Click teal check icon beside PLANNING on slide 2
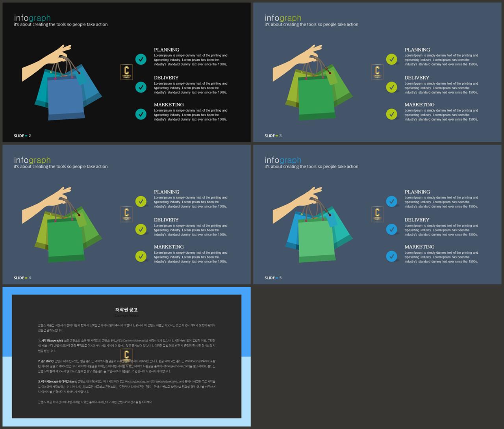504x429 pixels. click(141, 59)
